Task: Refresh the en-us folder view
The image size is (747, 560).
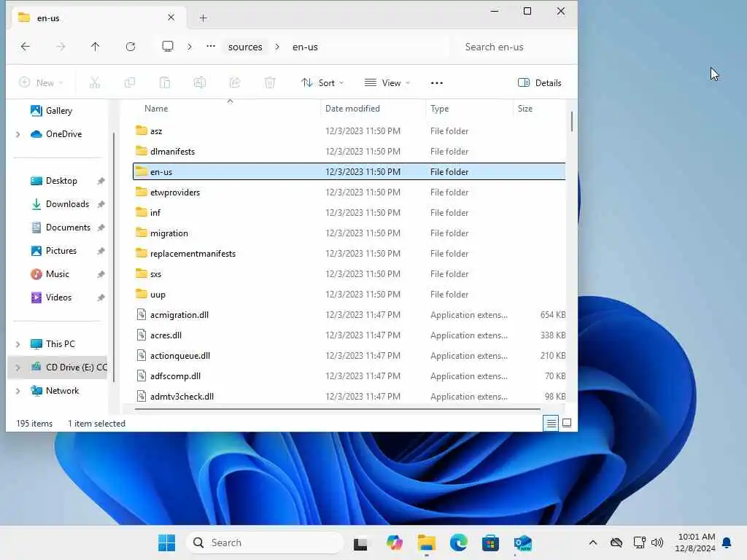Action: (x=131, y=47)
